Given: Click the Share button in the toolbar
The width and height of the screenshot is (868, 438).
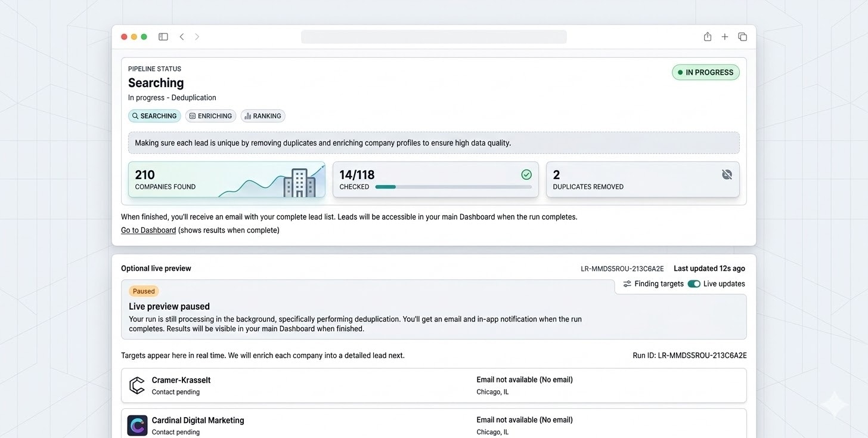Looking at the screenshot, I should point(707,36).
